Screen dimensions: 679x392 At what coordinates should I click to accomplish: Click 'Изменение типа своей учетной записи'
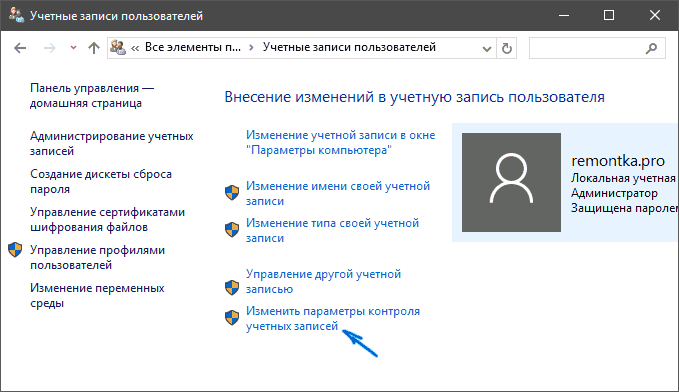click(x=333, y=230)
